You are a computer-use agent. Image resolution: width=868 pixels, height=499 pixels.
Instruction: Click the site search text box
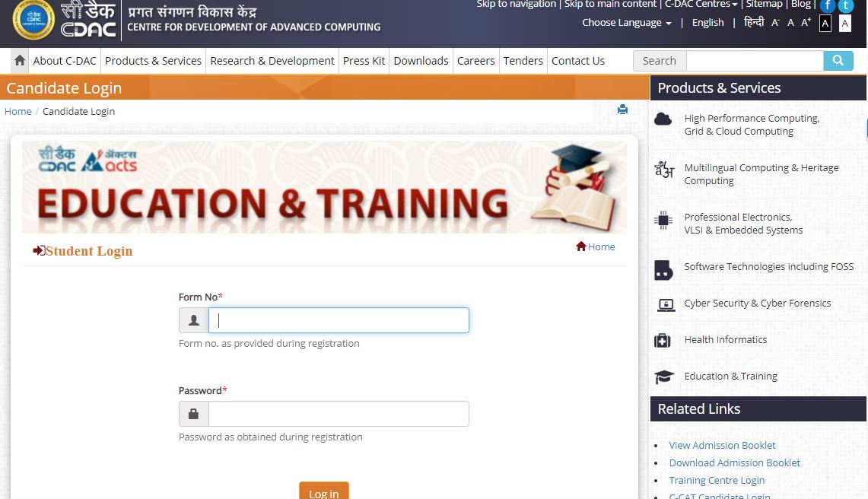(755, 61)
